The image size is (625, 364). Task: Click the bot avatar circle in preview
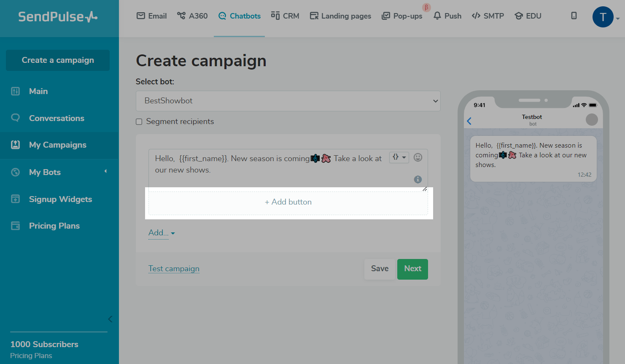click(x=592, y=120)
